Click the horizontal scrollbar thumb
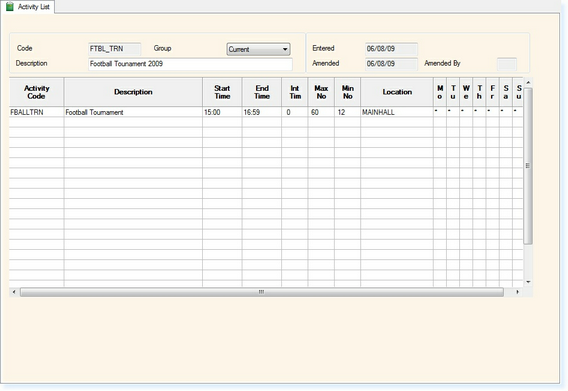568x391 pixels. [262, 292]
